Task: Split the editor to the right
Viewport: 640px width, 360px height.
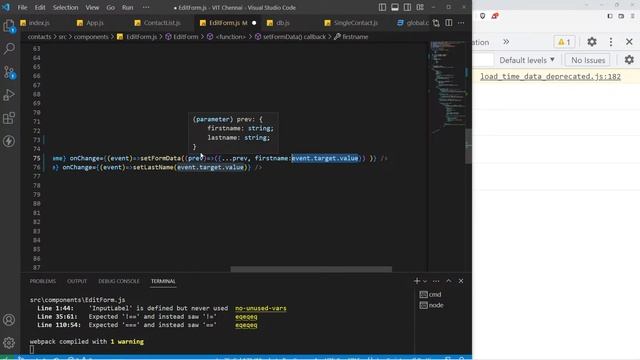Action: pos(449,23)
